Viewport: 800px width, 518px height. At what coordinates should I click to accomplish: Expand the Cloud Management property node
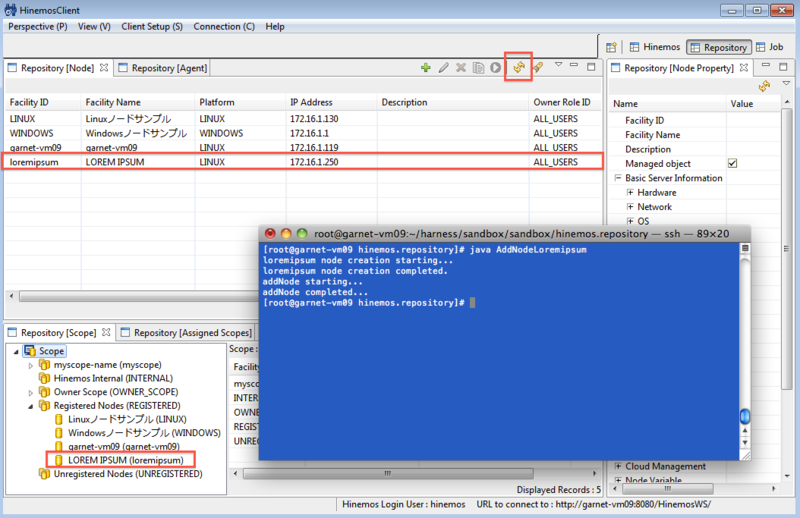point(618,466)
